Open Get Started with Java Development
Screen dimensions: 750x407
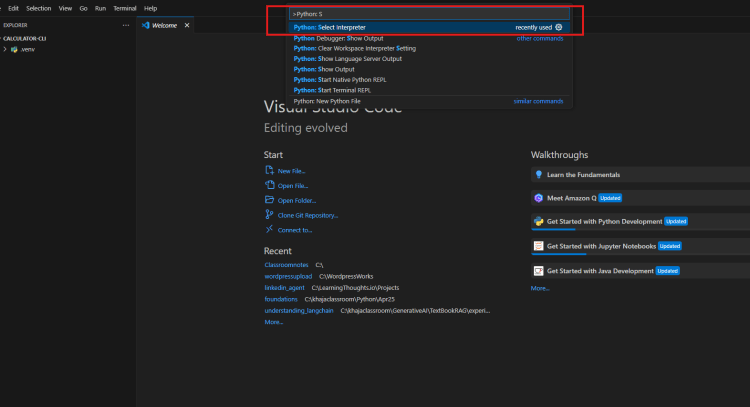point(640,271)
